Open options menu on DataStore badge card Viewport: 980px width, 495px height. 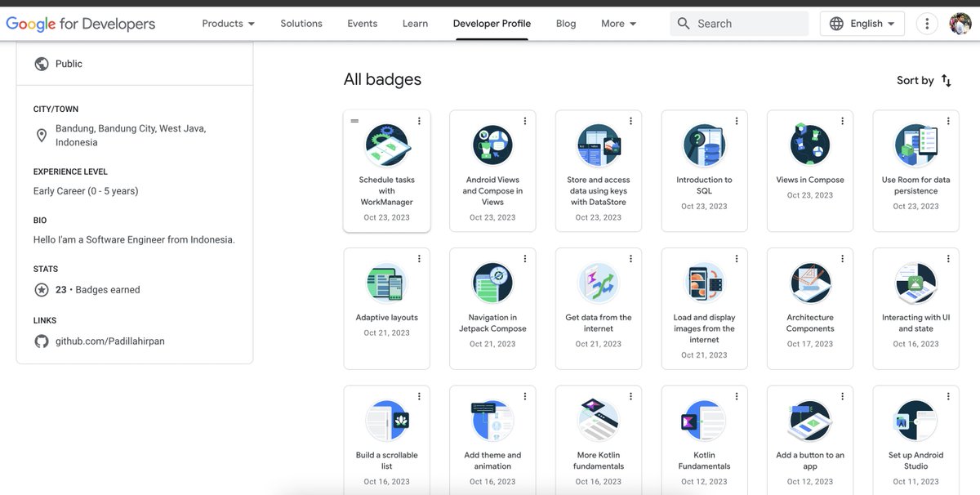tap(630, 121)
